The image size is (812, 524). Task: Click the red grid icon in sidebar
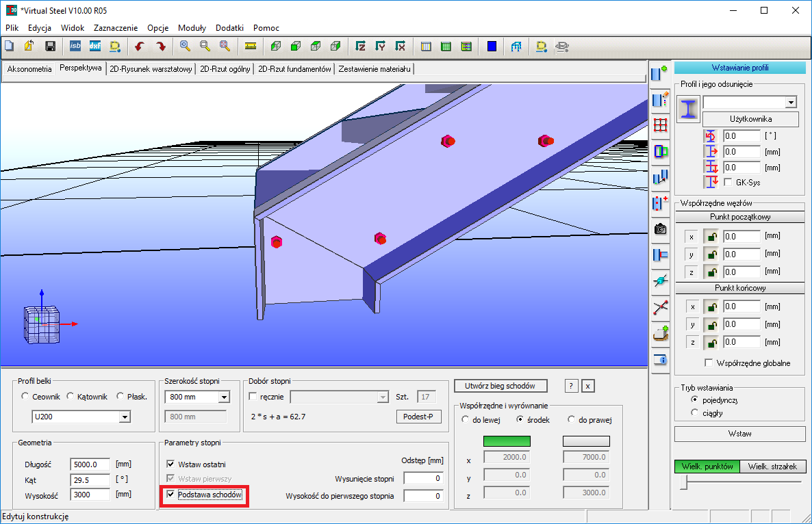click(660, 125)
